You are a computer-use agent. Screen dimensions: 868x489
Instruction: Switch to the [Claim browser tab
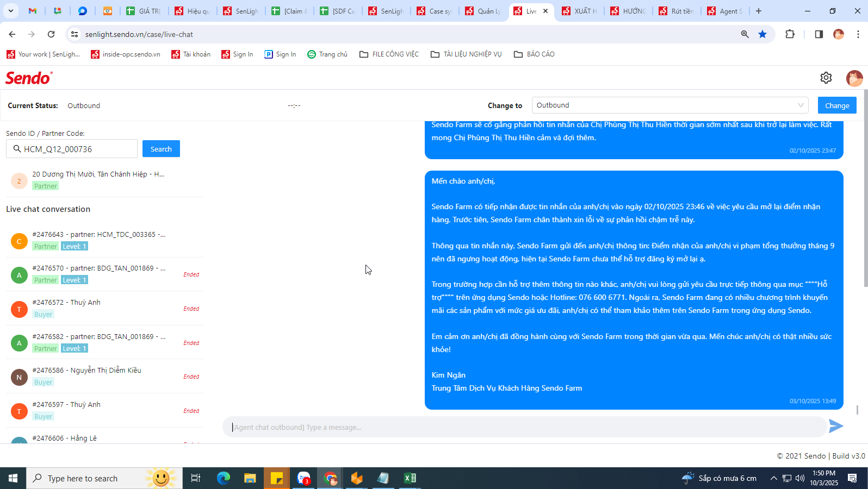pos(289,11)
